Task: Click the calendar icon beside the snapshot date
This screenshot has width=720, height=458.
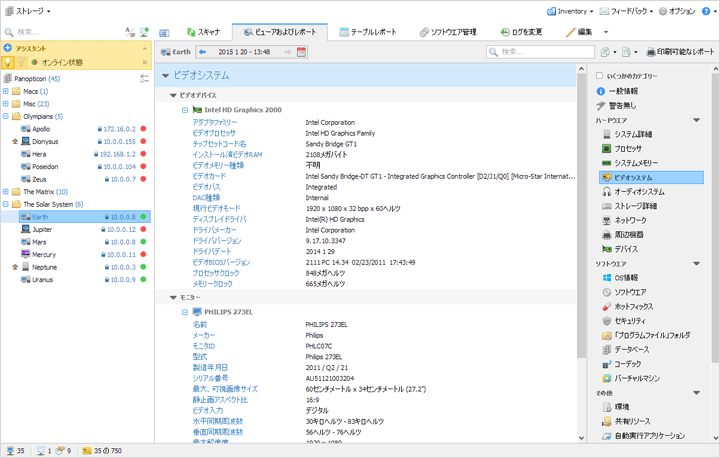Action: (x=302, y=52)
